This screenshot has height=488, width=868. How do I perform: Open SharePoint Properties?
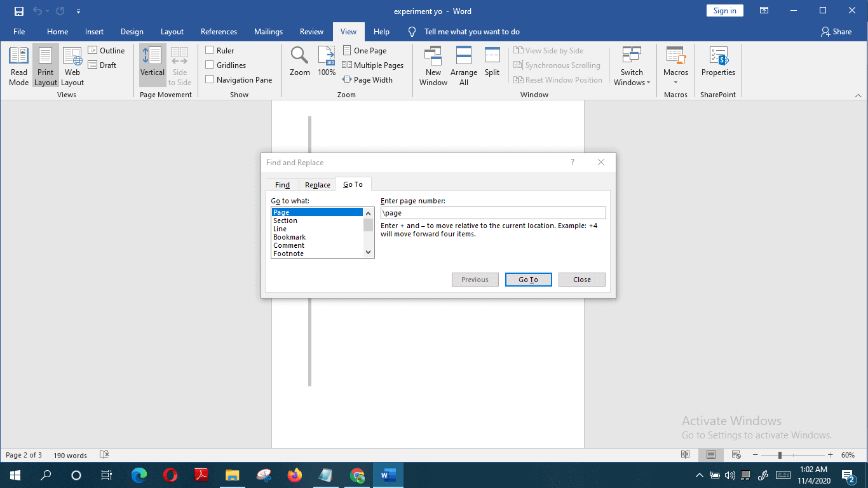pos(718,62)
